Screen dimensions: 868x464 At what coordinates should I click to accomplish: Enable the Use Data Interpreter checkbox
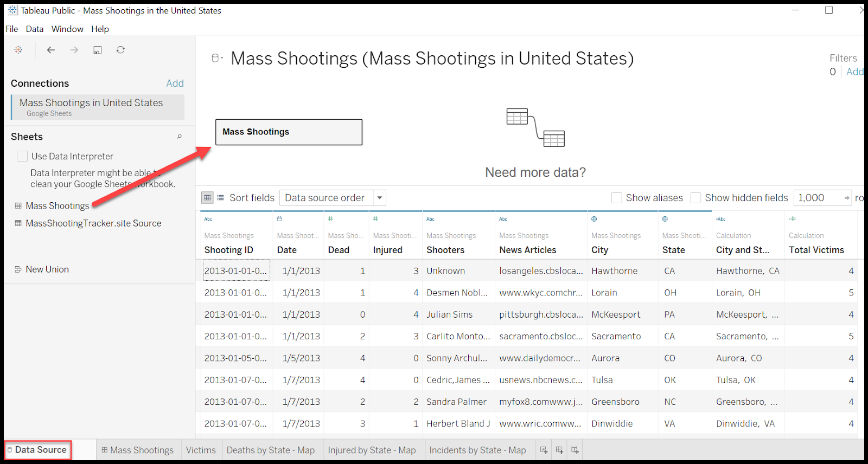(22, 156)
